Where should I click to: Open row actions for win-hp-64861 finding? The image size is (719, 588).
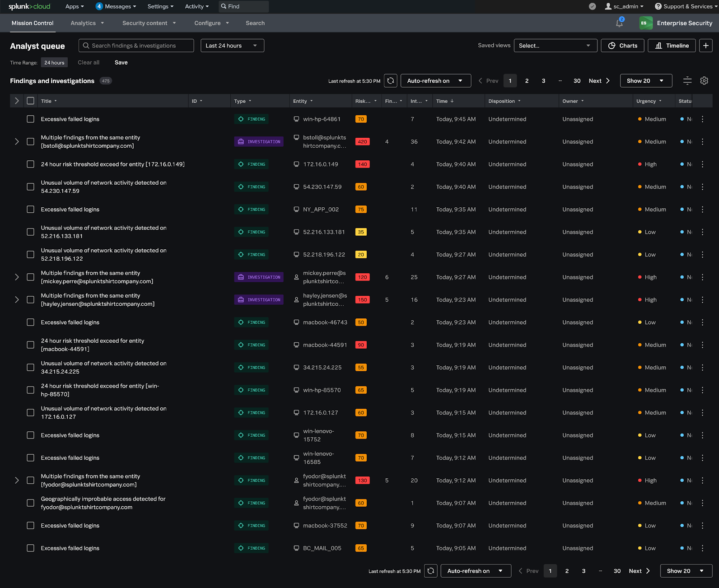702,119
